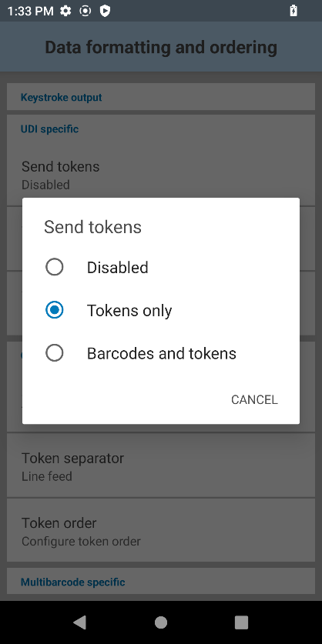Select Barcodes and tokens radio button
Screen dimensions: 322x644
[x=54, y=353]
